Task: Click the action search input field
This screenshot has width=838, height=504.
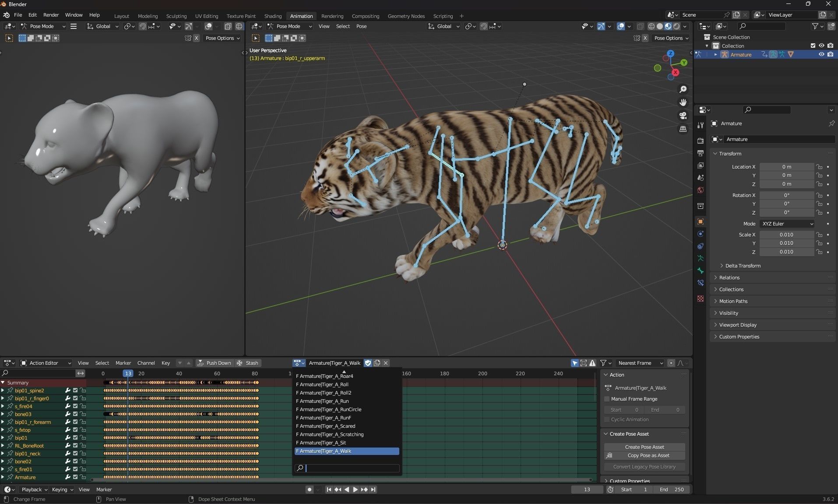Action: coord(347,468)
